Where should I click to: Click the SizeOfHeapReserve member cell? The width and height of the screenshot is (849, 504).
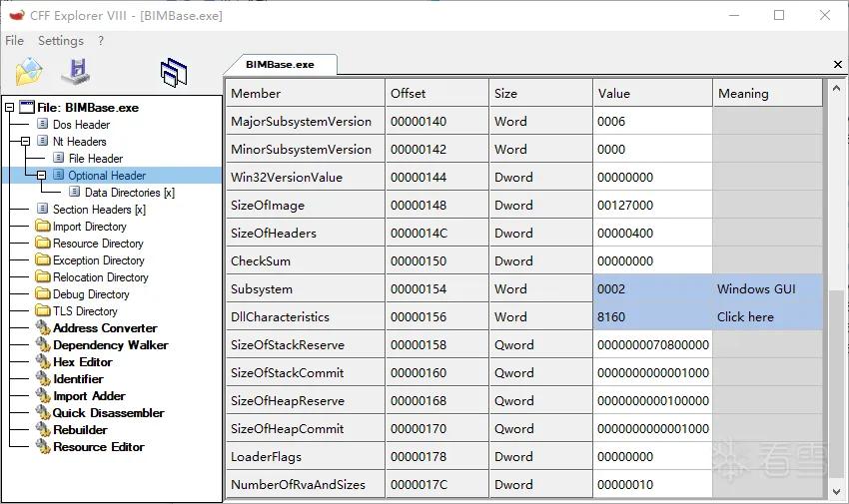(305, 401)
